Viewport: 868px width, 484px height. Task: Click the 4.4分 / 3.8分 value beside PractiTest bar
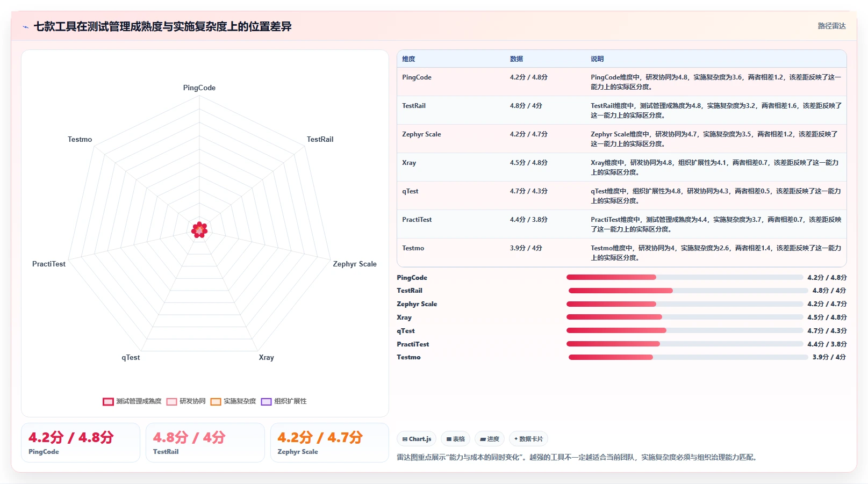pos(827,344)
